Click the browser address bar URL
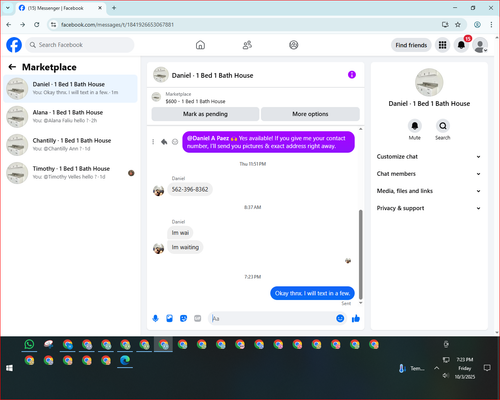 point(117,25)
